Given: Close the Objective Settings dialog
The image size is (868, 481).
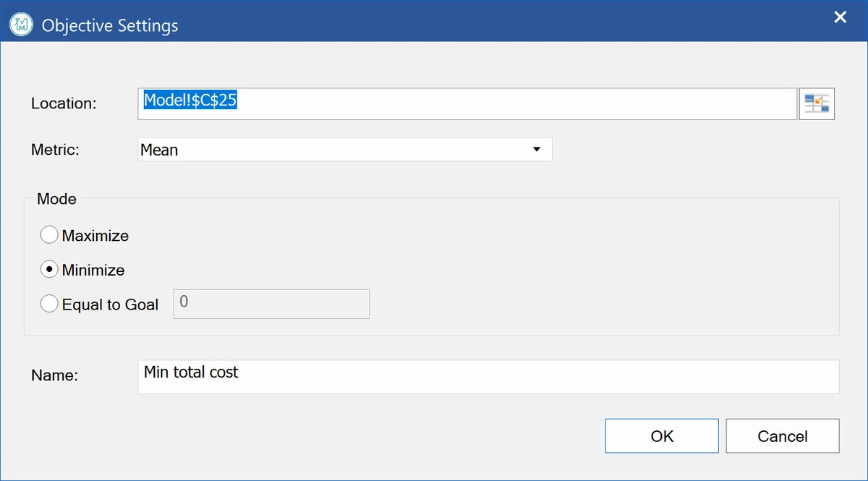Looking at the screenshot, I should tap(841, 17).
